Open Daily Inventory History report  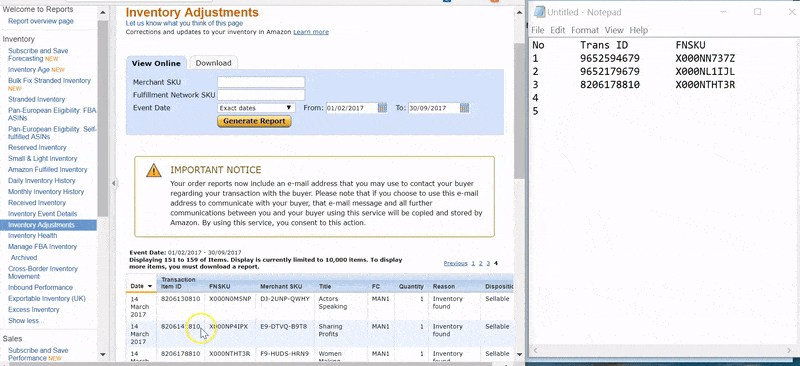(42, 181)
